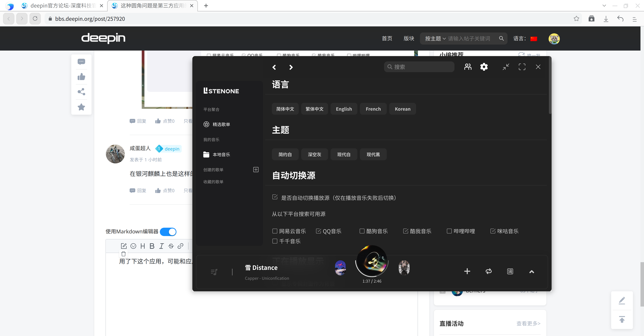Image resolution: width=644 pixels, height=336 pixels.
Task: Switch the repeat playback mode icon
Action: pyautogui.click(x=489, y=271)
